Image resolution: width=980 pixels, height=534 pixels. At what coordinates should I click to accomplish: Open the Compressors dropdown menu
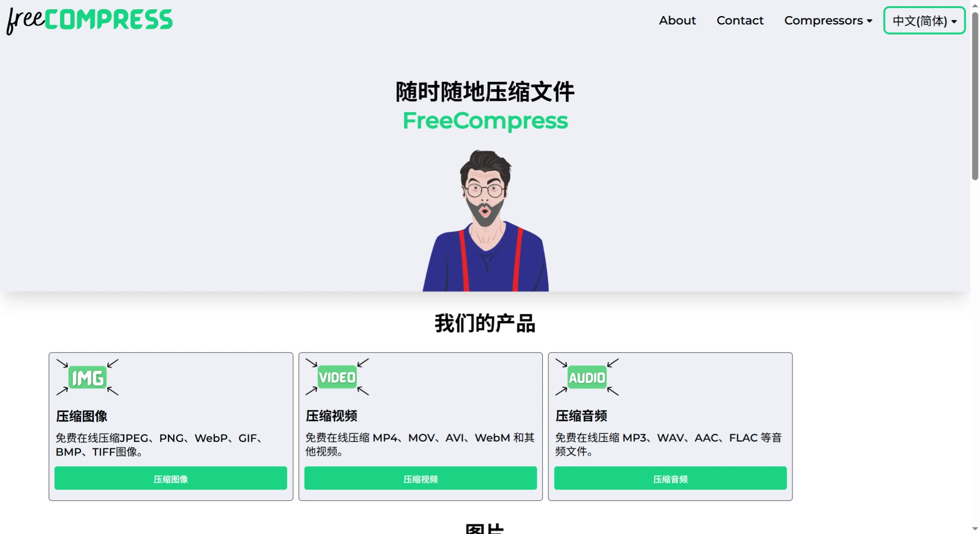coord(823,20)
